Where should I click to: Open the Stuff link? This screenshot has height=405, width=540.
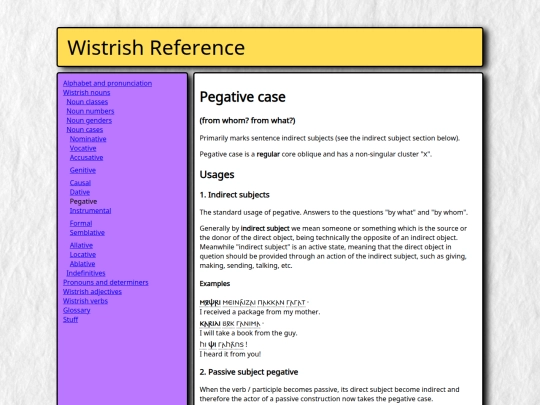click(71, 320)
